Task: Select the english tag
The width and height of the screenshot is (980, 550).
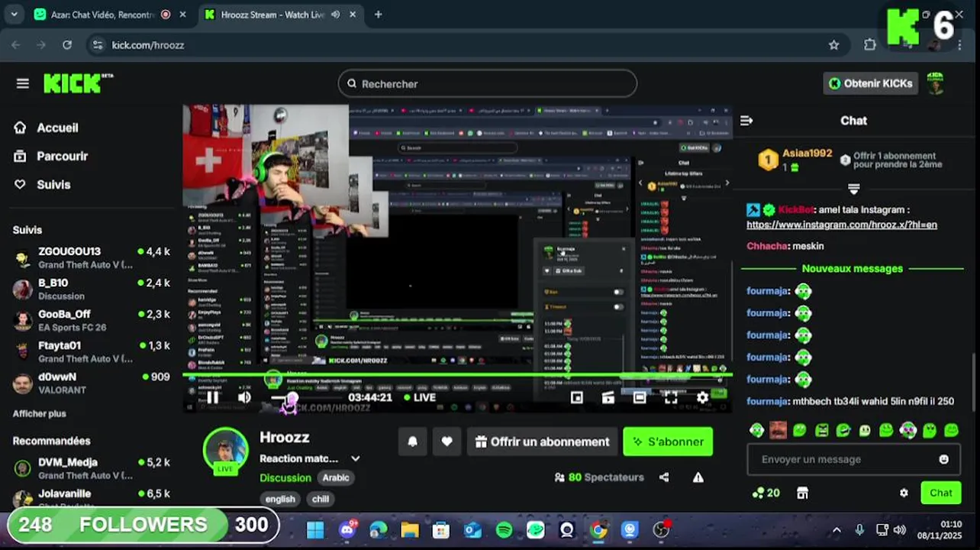Action: tap(280, 499)
